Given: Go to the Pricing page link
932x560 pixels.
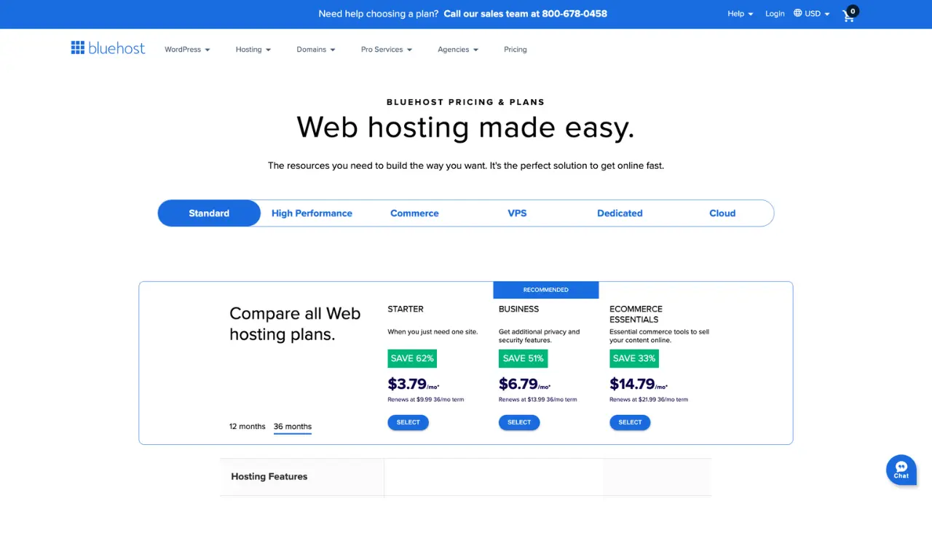Looking at the screenshot, I should point(516,50).
